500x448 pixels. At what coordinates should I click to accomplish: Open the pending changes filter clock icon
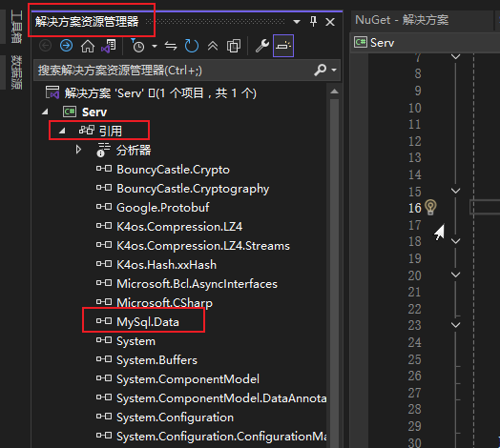point(138,46)
